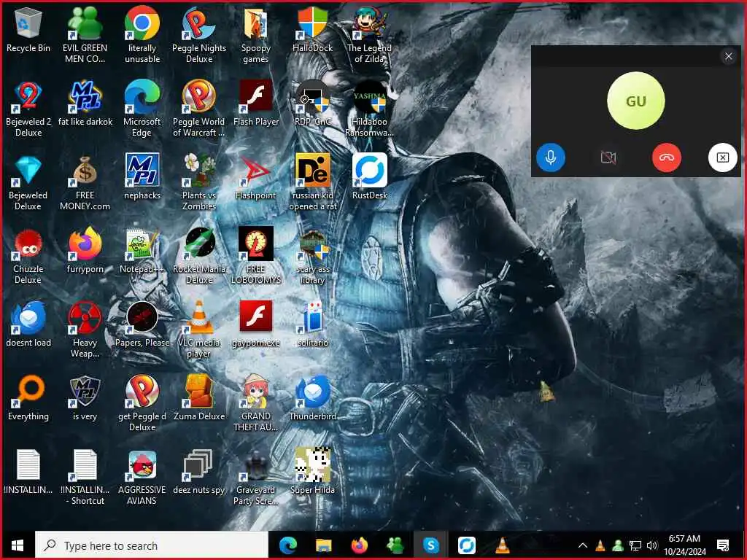Focus the Type here to search box
The height and width of the screenshot is (560, 747).
(152, 545)
